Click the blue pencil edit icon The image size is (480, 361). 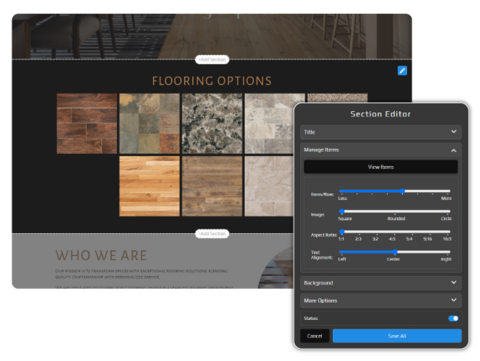point(402,71)
